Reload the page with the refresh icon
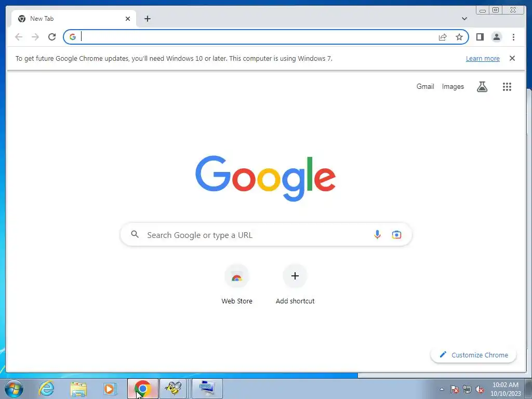The image size is (532, 399). (x=52, y=37)
